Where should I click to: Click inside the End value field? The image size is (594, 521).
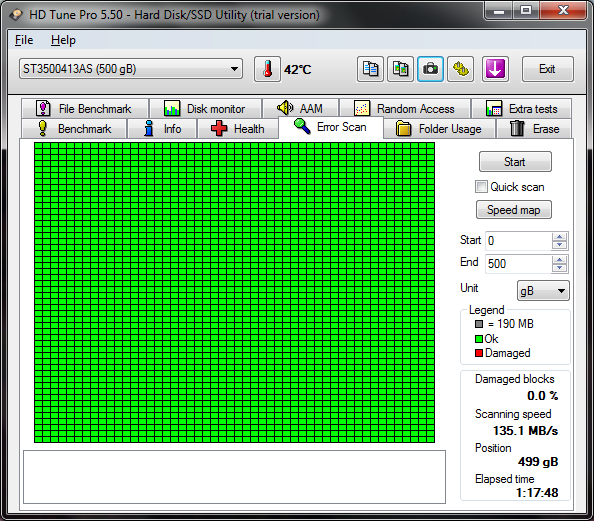pyautogui.click(x=518, y=264)
